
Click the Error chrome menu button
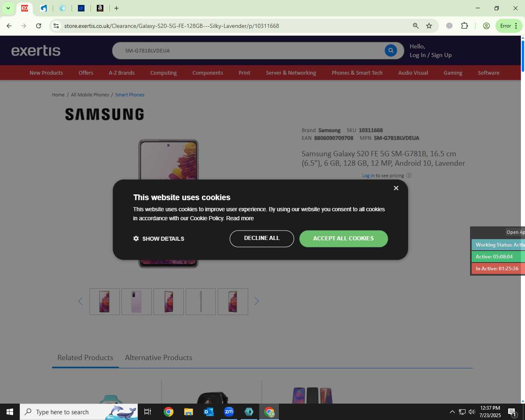click(x=509, y=26)
